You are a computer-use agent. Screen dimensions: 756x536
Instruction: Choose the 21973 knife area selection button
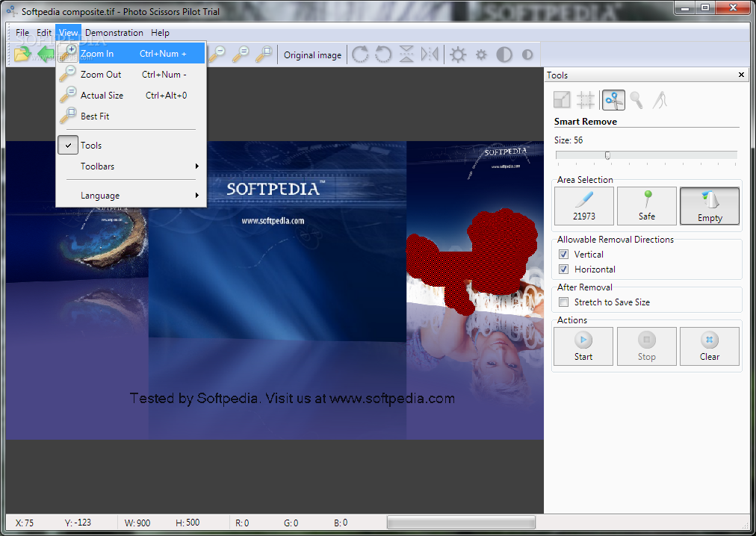tap(584, 206)
